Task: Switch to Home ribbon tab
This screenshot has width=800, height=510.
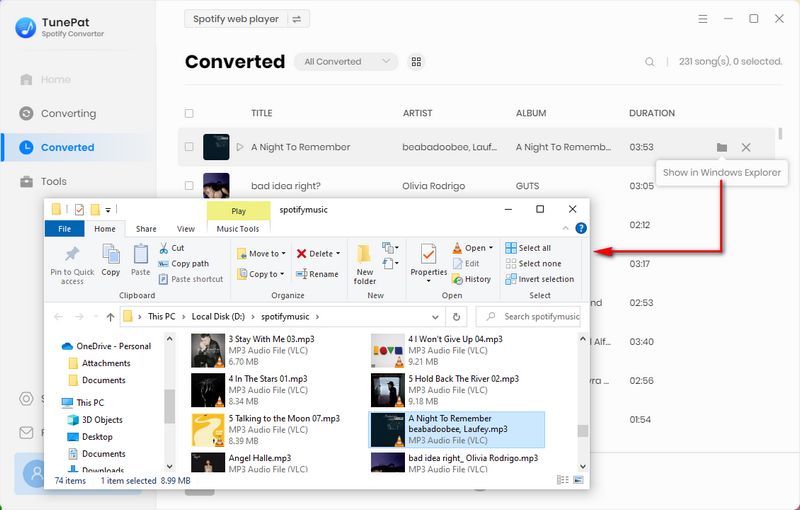Action: 105,229
